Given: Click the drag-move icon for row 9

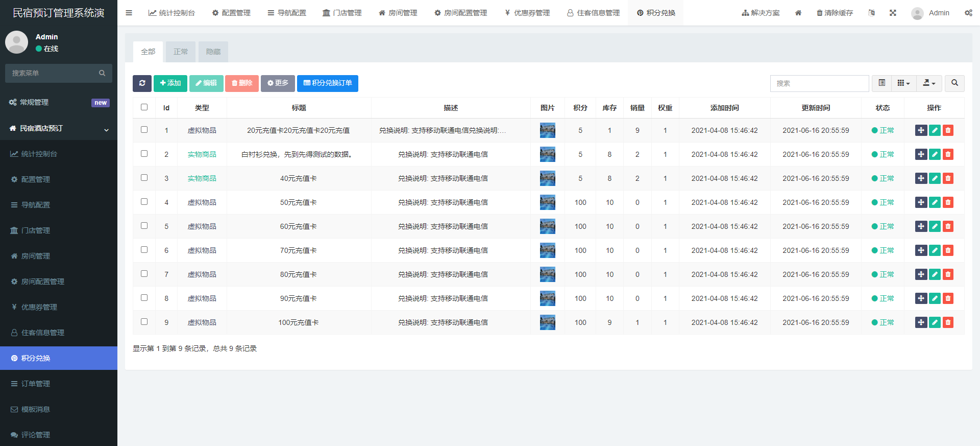Looking at the screenshot, I should [x=921, y=322].
